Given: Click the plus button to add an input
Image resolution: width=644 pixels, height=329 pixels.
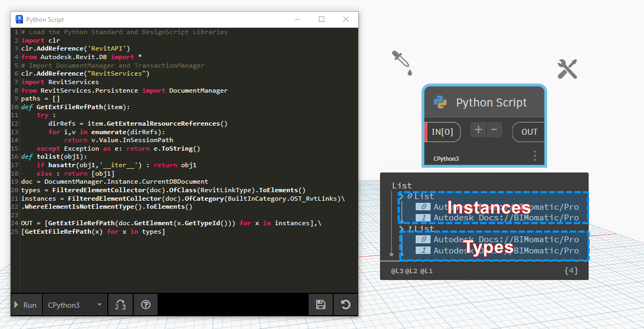Looking at the screenshot, I should (x=478, y=129).
